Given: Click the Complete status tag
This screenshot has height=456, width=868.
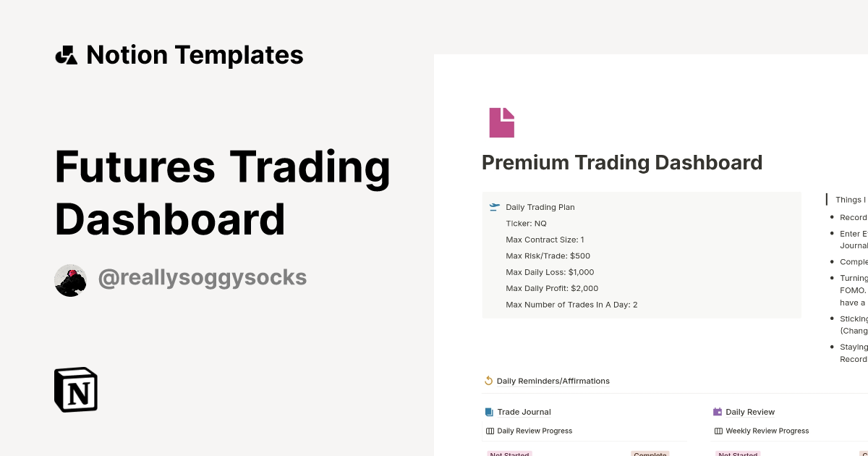Looking at the screenshot, I should (650, 454).
